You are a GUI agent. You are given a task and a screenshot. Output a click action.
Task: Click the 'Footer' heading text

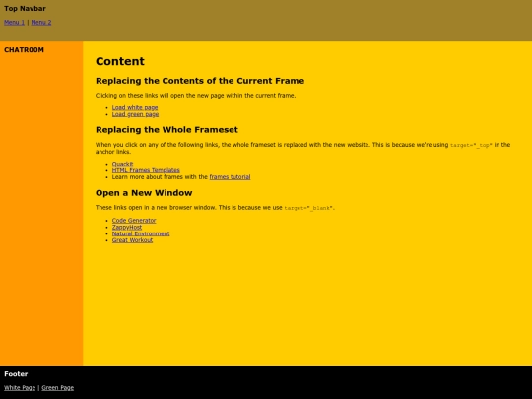16,374
